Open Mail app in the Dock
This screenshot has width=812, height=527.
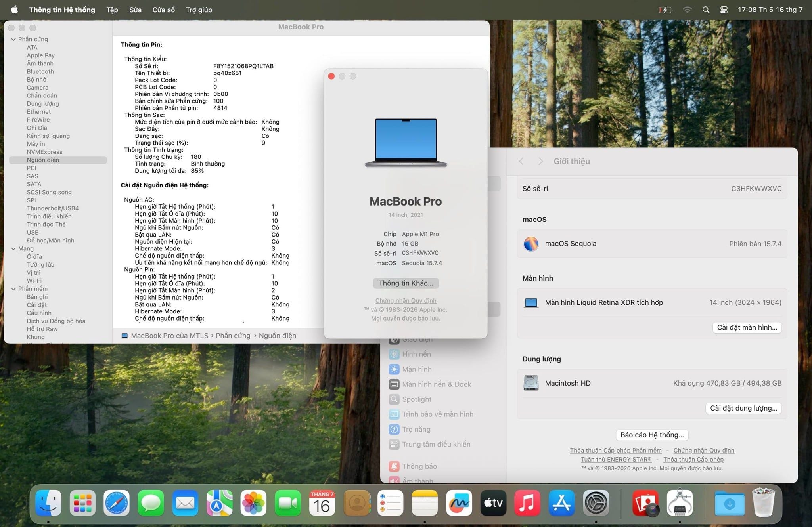(x=185, y=503)
